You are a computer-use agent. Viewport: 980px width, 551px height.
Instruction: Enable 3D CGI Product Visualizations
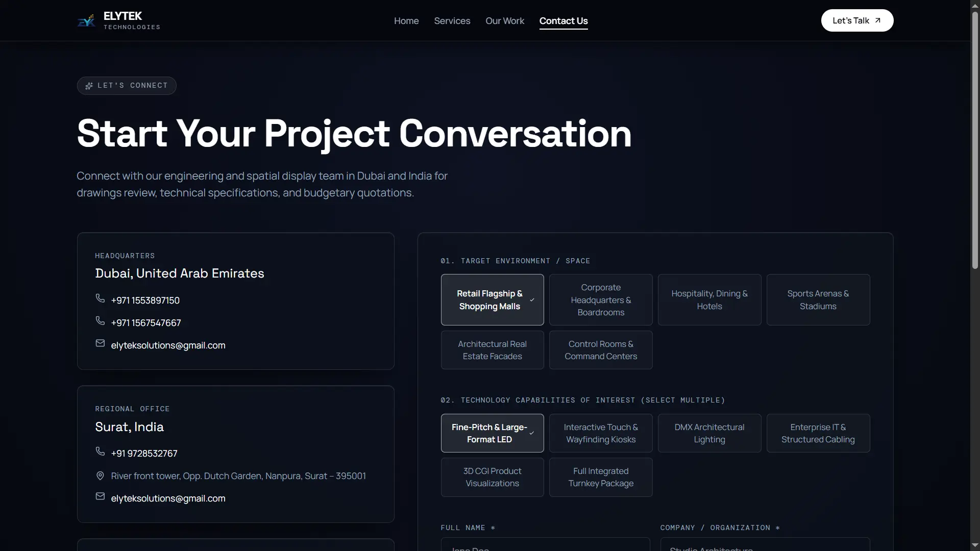click(x=492, y=477)
